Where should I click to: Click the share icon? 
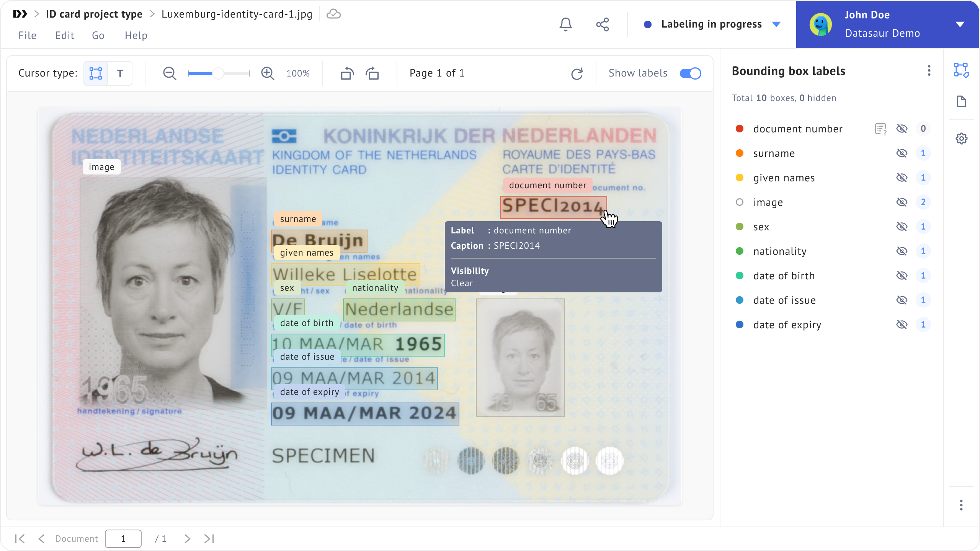(x=603, y=24)
